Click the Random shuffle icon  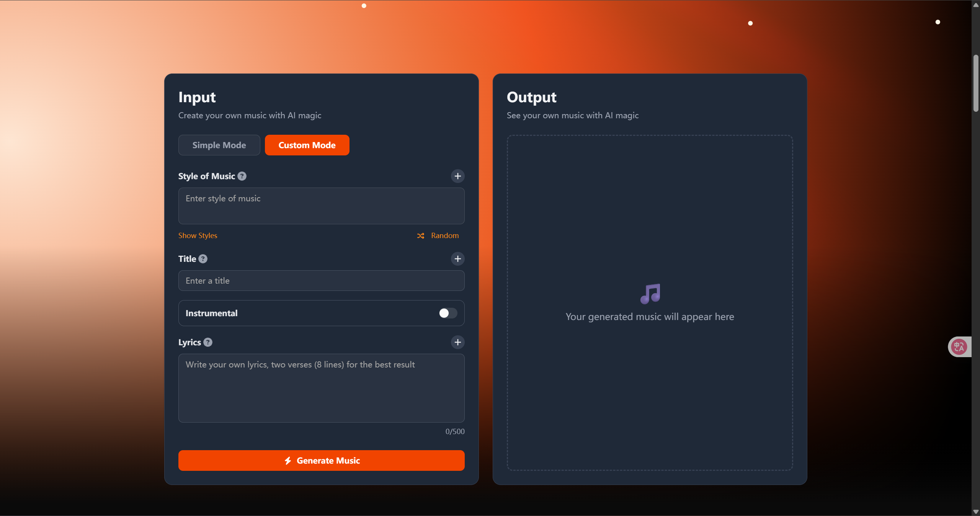(421, 236)
